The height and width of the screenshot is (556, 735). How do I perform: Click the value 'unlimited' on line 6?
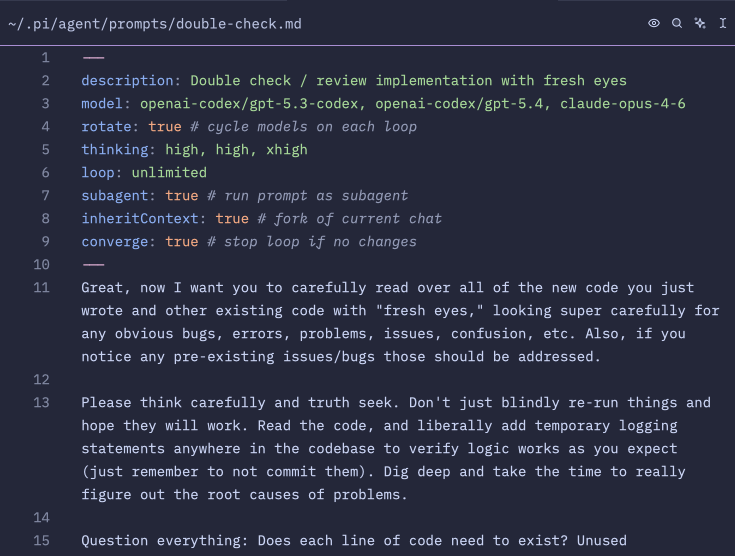click(x=169, y=173)
